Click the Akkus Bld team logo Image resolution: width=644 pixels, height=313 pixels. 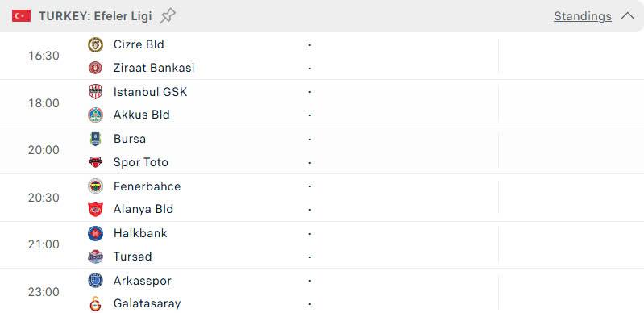click(95, 115)
